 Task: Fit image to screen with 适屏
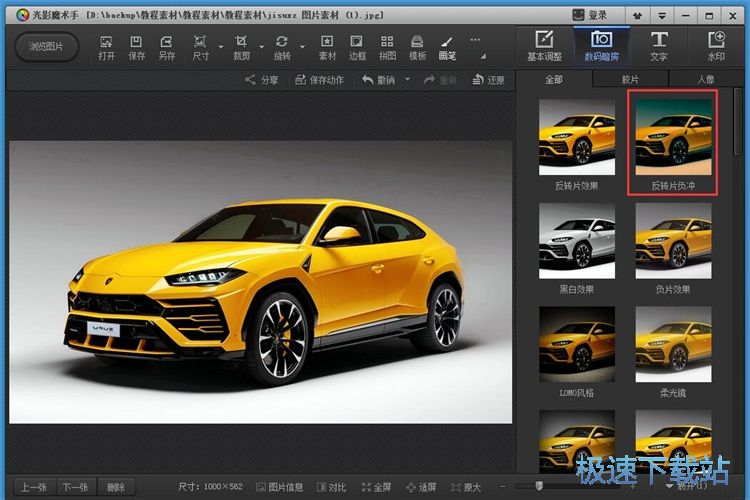[421, 487]
